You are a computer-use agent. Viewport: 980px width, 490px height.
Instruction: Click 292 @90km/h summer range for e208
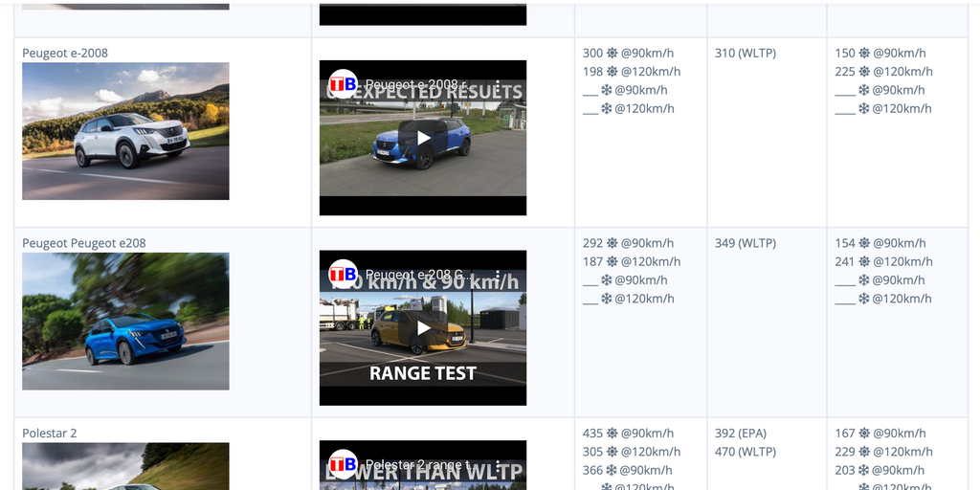click(x=628, y=243)
